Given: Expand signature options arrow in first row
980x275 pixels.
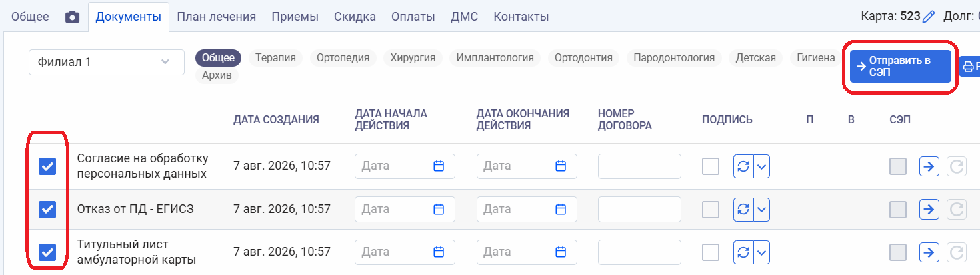Looking at the screenshot, I should click(x=762, y=166).
